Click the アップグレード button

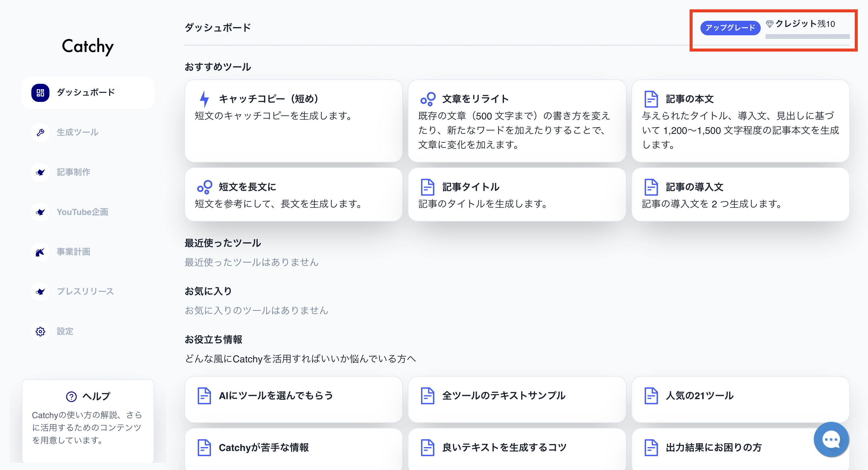730,28
